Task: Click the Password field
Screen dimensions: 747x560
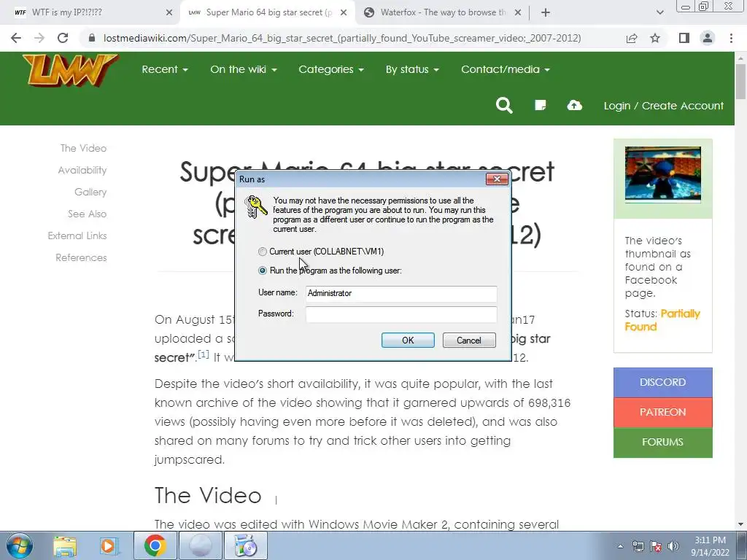Action: [401, 314]
